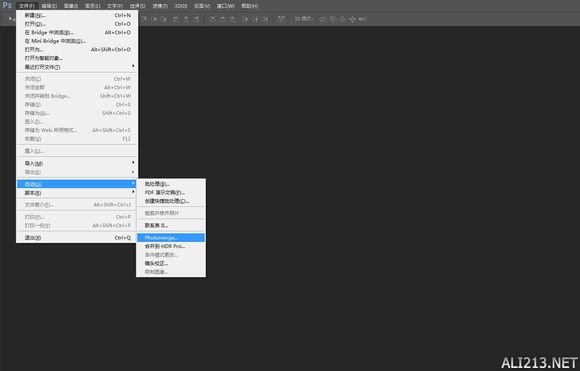This screenshot has height=371, width=580.
Task: Expand the 脚本(R) submenu
Action: click(x=77, y=193)
